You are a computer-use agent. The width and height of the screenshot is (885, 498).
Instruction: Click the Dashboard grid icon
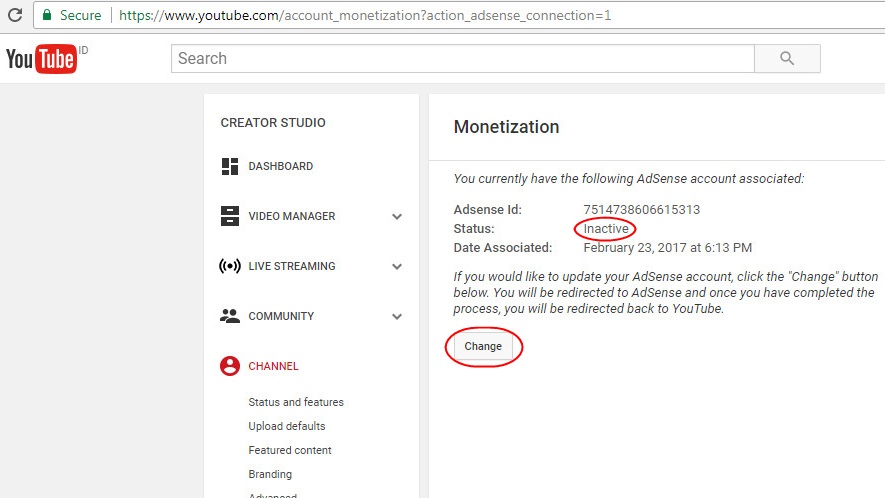pos(230,166)
